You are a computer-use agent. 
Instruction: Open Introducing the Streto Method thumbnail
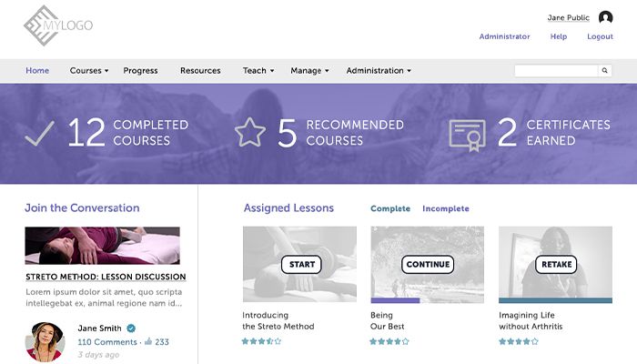point(299,264)
